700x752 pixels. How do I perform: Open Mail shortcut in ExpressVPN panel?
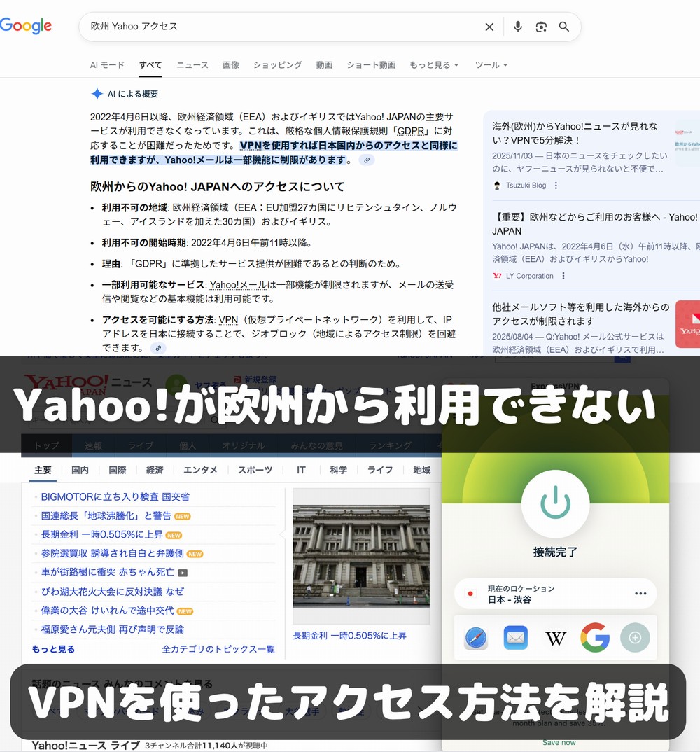point(516,638)
